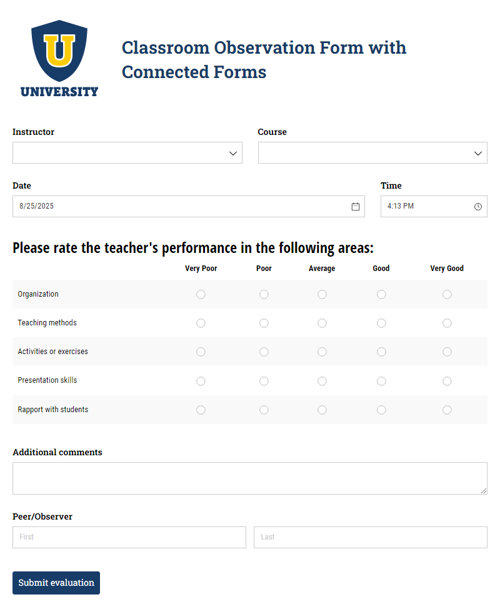Click the comments box resize handle
Image resolution: width=500 pixels, height=607 pixels.
coord(484,491)
